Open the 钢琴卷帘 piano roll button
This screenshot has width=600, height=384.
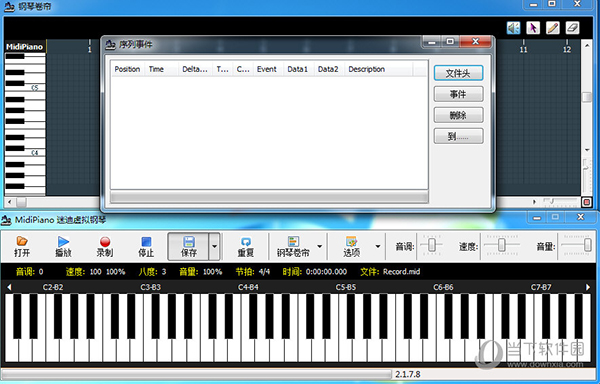point(293,247)
